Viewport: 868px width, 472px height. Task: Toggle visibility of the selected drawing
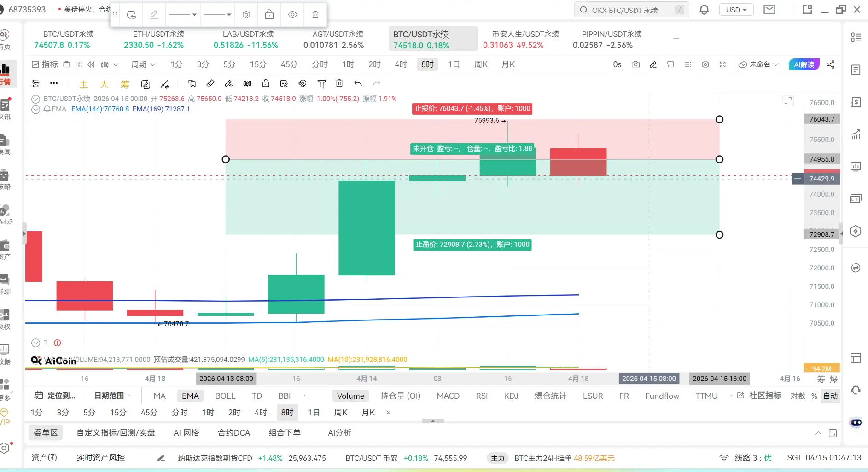tap(292, 15)
